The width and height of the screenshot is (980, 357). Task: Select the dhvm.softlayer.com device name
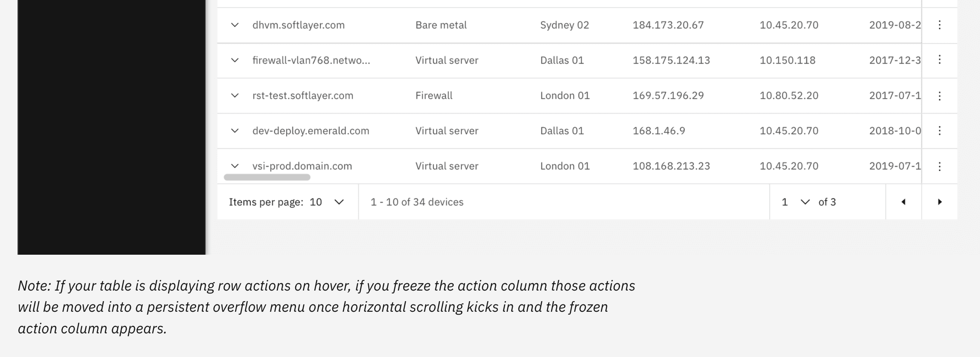[299, 25]
